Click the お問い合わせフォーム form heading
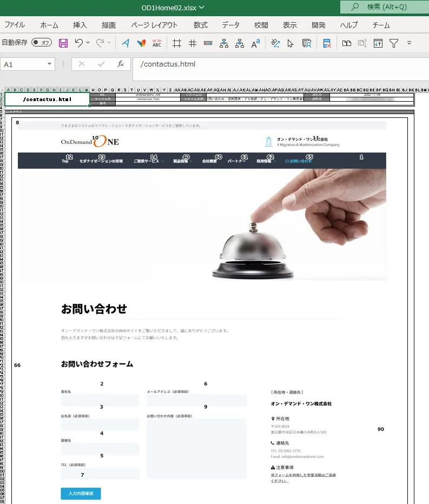Image resolution: width=429 pixels, height=504 pixels. point(97,364)
